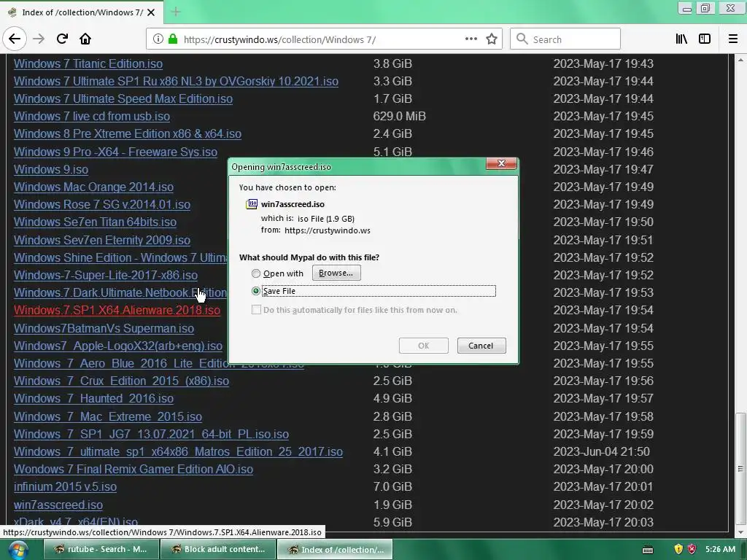
Task: Reload the current page
Action: 62,39
